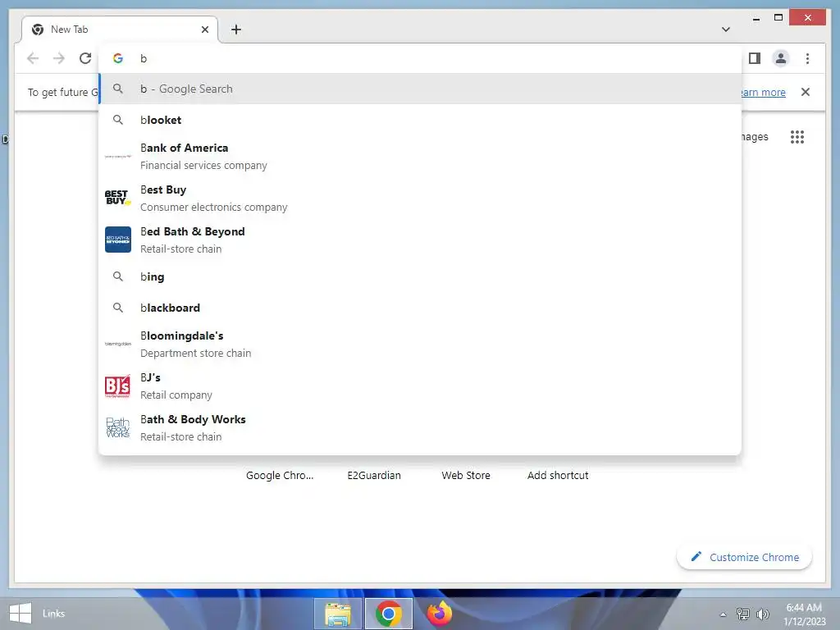Open Chrome three-dot menu
Viewport: 840px width, 630px height.
point(807,58)
